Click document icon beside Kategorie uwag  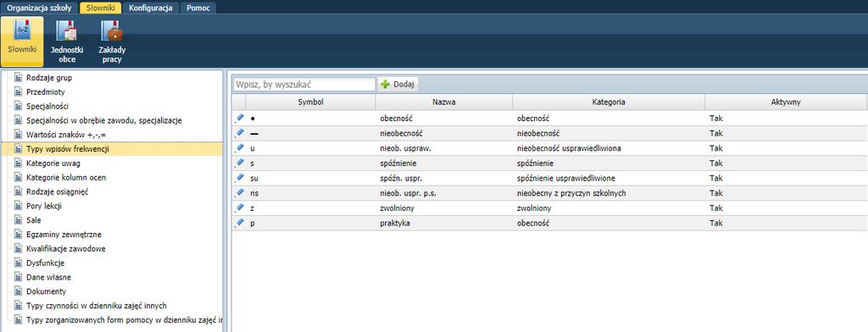(18, 163)
